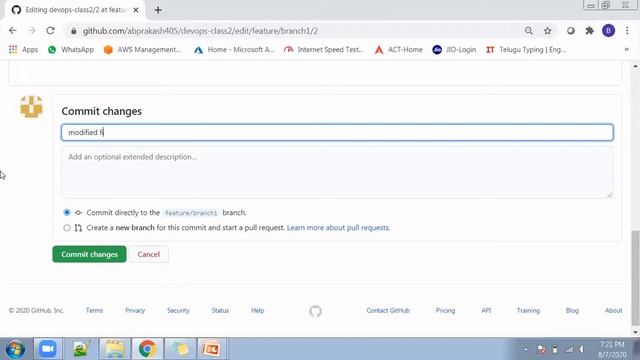Open the Internet Speed Test bookmark
The width and height of the screenshot is (640, 360).
[323, 49]
